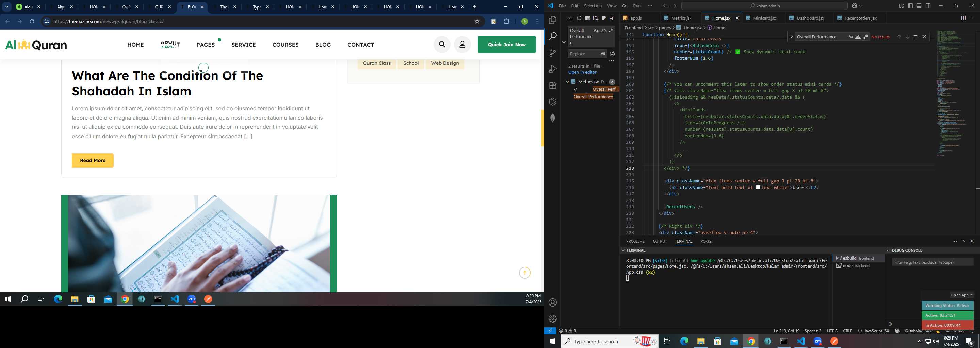Go to previous match arrow in find widget
The width and height of the screenshot is (980, 348).
[x=899, y=37]
